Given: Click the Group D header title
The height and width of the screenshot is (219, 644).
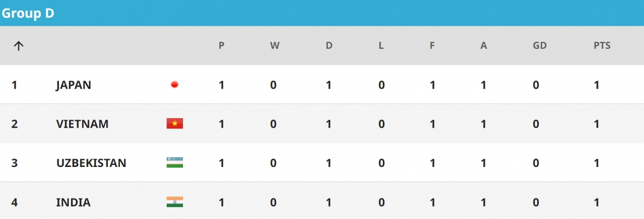Looking at the screenshot, I should tap(27, 13).
